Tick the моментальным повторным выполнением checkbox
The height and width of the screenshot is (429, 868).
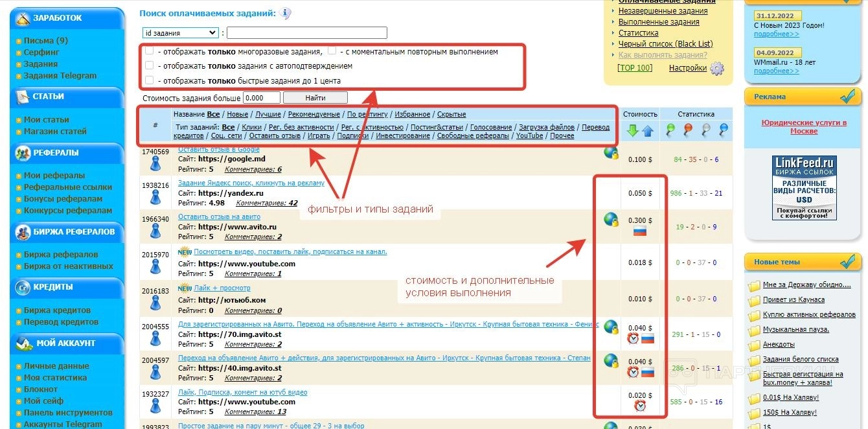tap(332, 51)
